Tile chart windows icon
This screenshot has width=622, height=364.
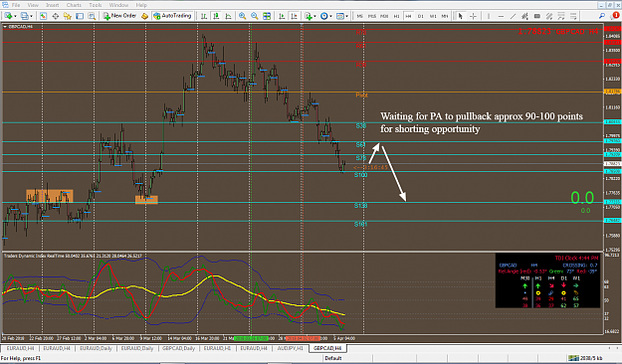coord(267,16)
